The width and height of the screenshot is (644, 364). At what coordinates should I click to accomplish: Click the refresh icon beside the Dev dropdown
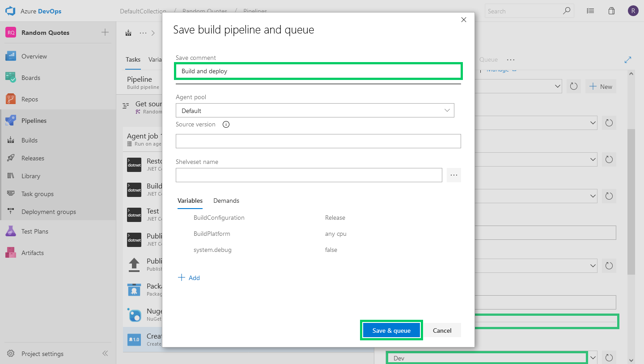pyautogui.click(x=609, y=358)
